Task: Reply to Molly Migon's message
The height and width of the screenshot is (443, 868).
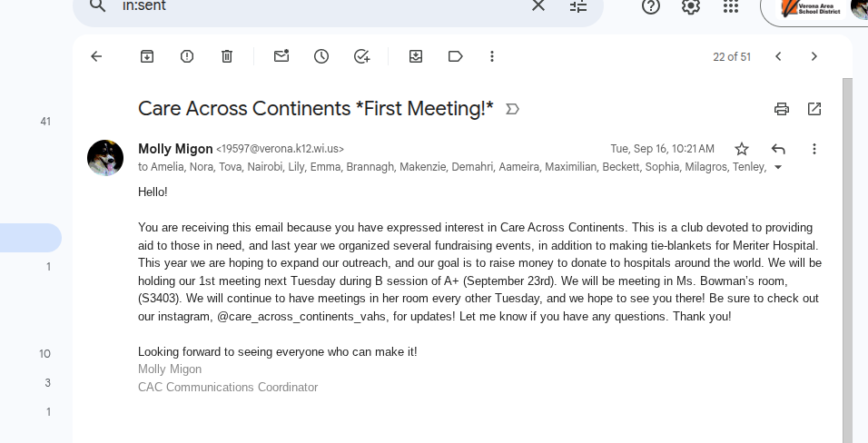Action: coord(778,149)
